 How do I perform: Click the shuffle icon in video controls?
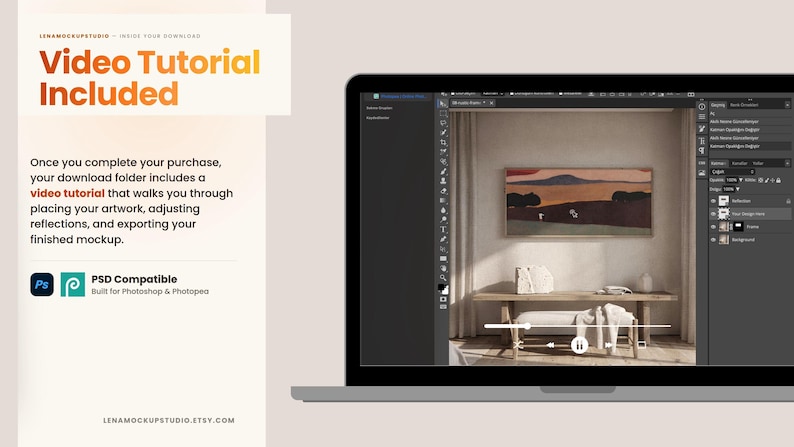pyautogui.click(x=518, y=345)
